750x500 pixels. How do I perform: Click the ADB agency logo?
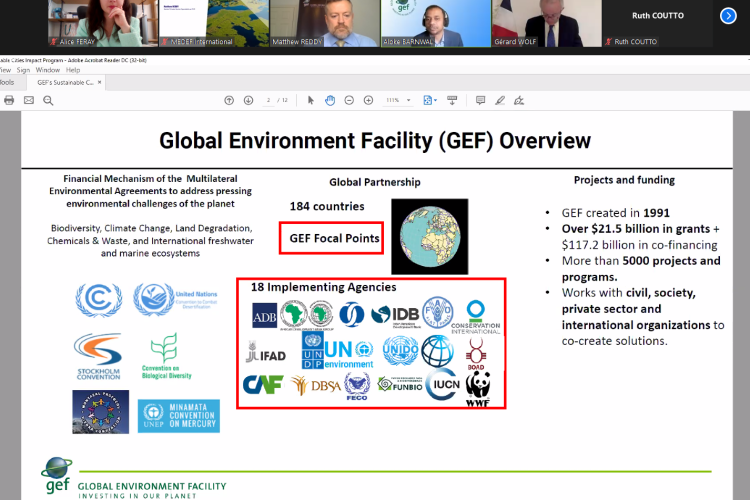coord(265,316)
